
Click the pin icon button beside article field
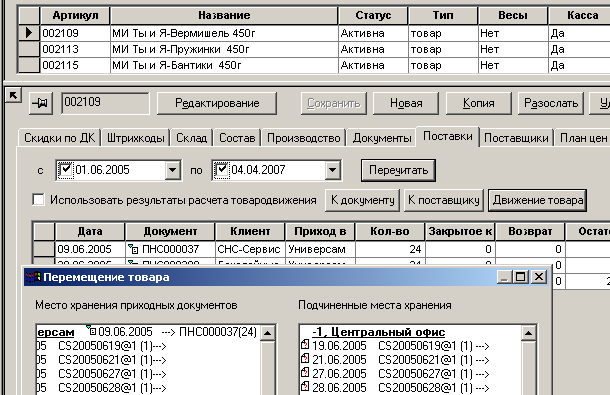pyautogui.click(x=41, y=103)
